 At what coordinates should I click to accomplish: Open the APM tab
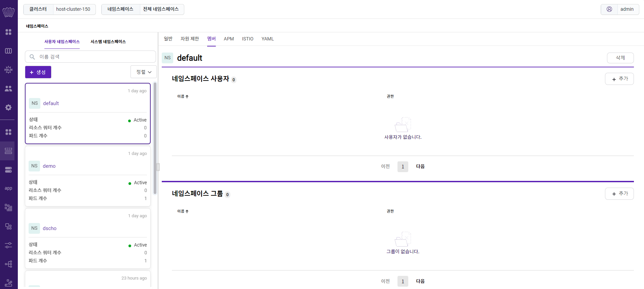click(229, 39)
